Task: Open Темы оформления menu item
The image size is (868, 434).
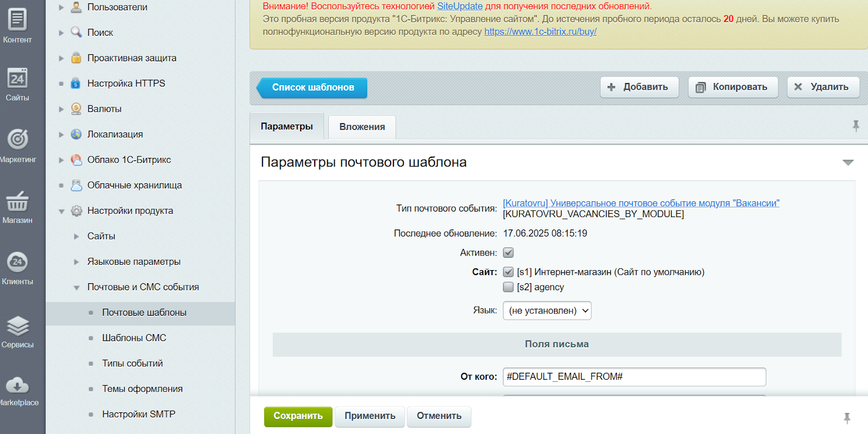Action: coord(142,389)
